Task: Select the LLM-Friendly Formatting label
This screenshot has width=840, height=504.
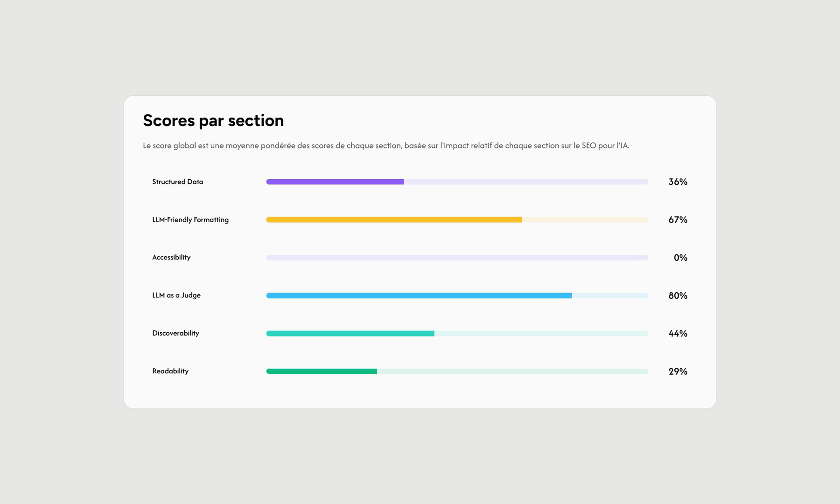Action: pyautogui.click(x=190, y=220)
